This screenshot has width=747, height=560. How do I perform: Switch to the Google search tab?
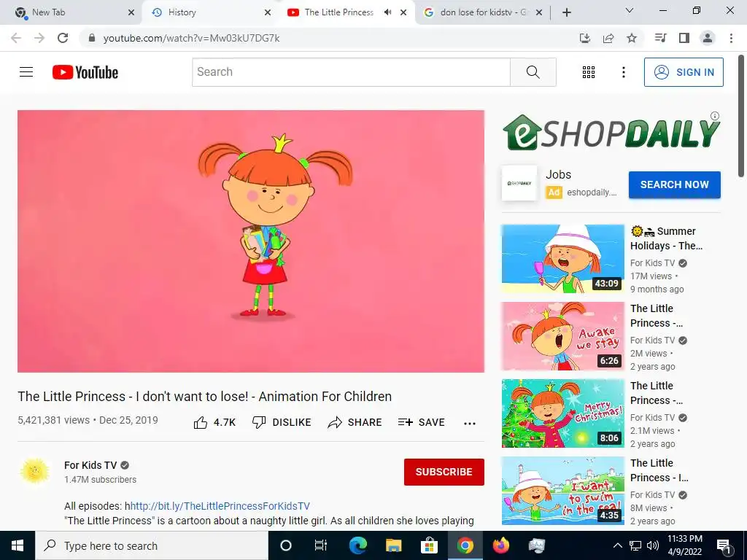[481, 12]
